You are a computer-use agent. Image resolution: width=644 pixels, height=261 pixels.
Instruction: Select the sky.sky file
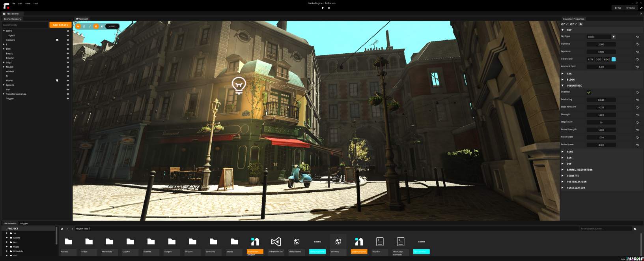(380, 242)
